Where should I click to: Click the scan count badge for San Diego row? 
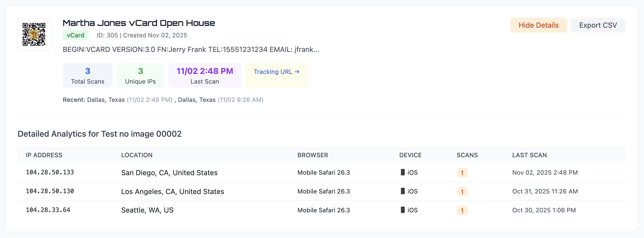[462, 173]
